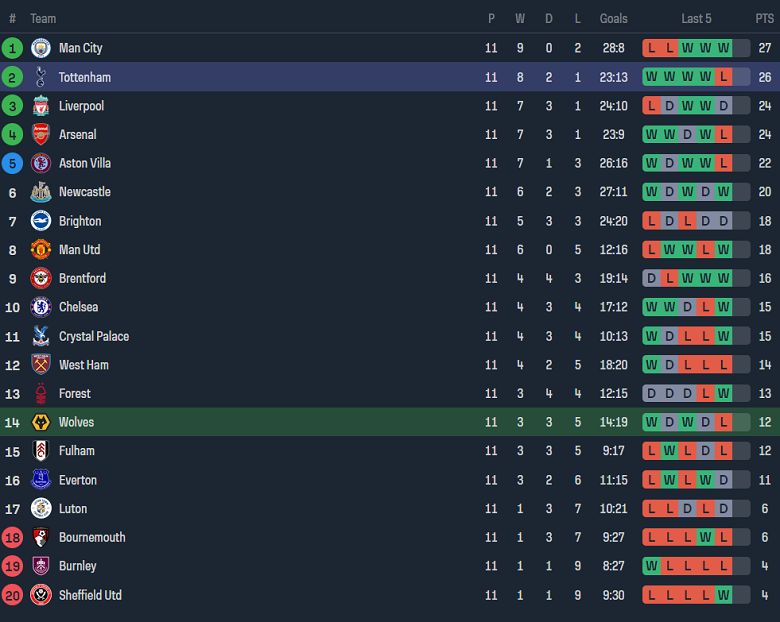Viewport: 780px width, 622px height.
Task: Click the Arsenal club crest
Action: point(41,135)
